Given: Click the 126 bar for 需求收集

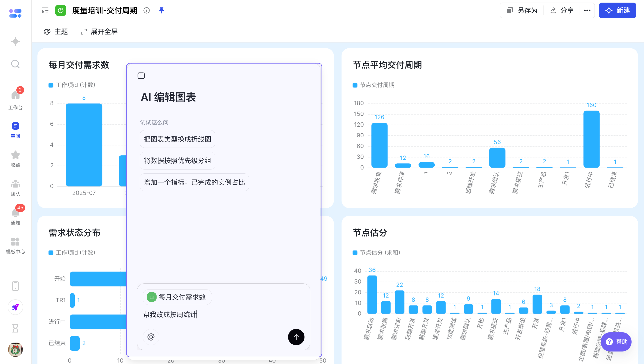Looking at the screenshot, I should click(379, 145).
